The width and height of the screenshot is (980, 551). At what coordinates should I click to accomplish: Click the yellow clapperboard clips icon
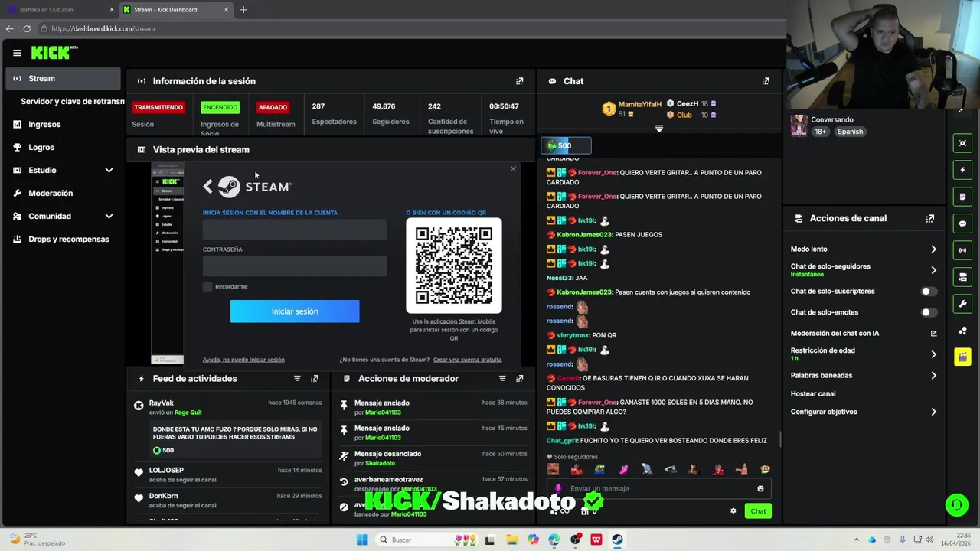(962, 357)
